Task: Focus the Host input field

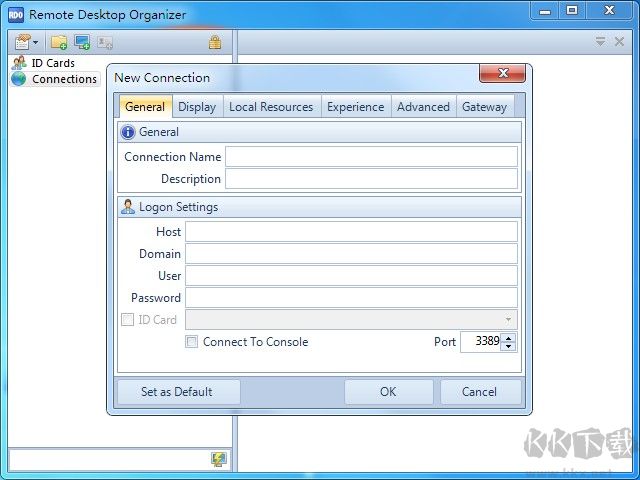Action: tap(351, 232)
